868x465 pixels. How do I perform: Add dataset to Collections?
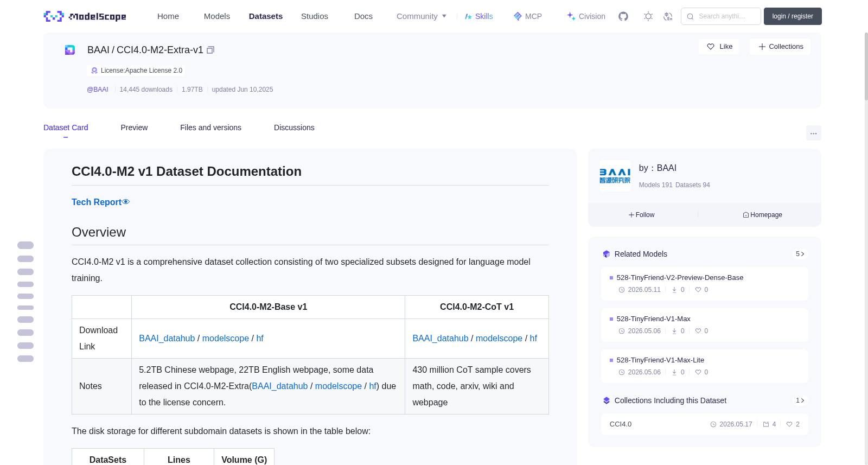click(780, 47)
